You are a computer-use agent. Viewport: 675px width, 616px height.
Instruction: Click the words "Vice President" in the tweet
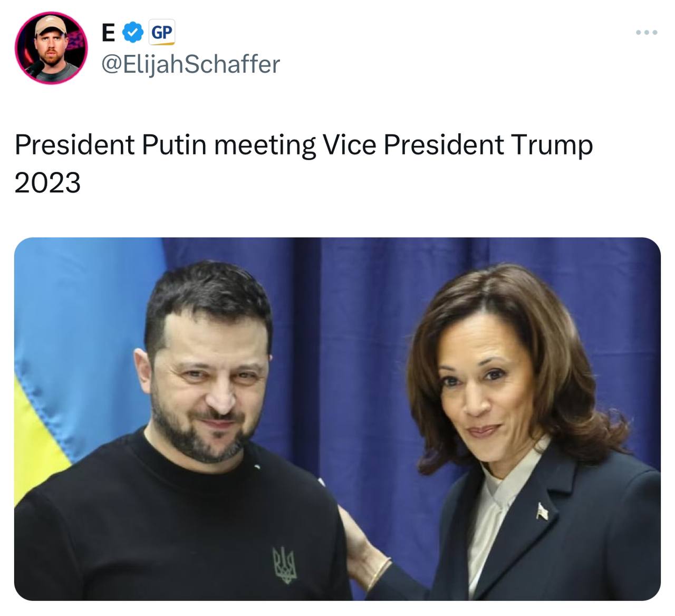(413, 145)
